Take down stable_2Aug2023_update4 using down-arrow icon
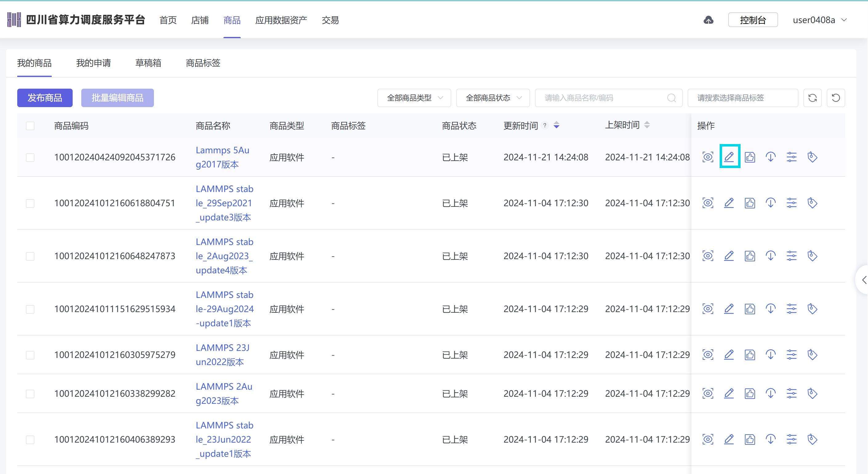Image resolution: width=868 pixels, height=474 pixels. click(771, 256)
